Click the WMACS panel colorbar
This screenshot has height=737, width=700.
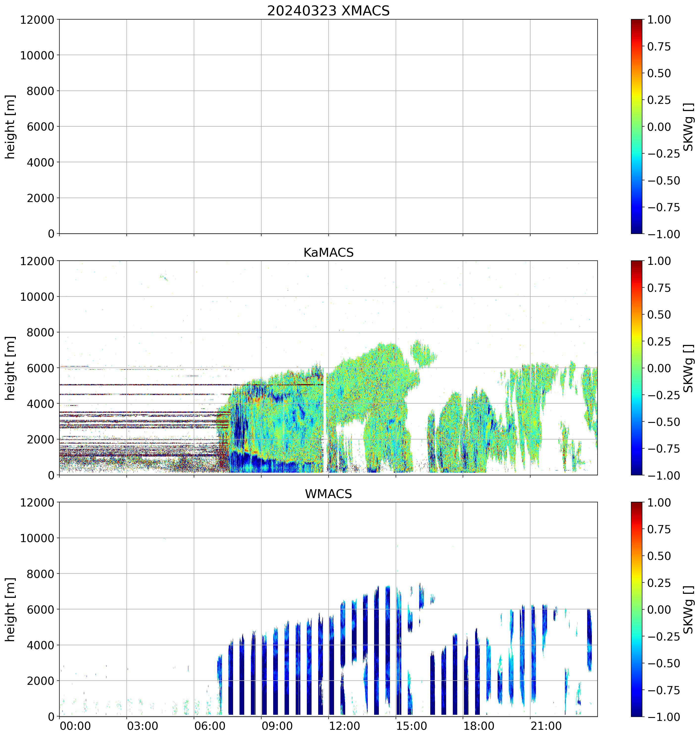click(x=637, y=609)
